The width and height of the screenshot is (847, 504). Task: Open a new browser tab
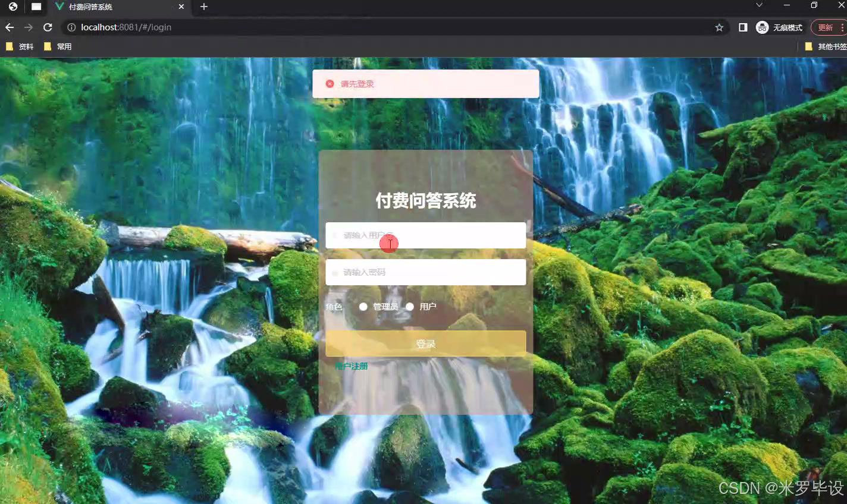click(x=204, y=7)
